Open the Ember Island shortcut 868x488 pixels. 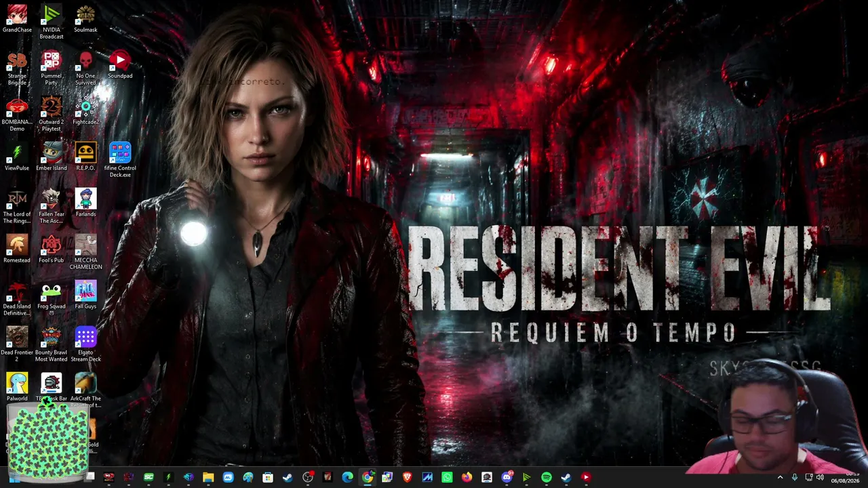[x=52, y=158]
